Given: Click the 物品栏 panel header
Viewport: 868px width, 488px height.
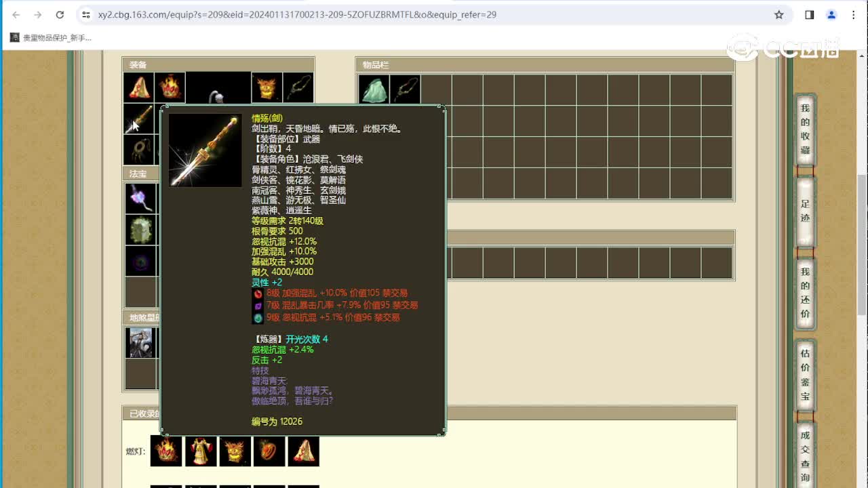Looking at the screenshot, I should [x=545, y=64].
